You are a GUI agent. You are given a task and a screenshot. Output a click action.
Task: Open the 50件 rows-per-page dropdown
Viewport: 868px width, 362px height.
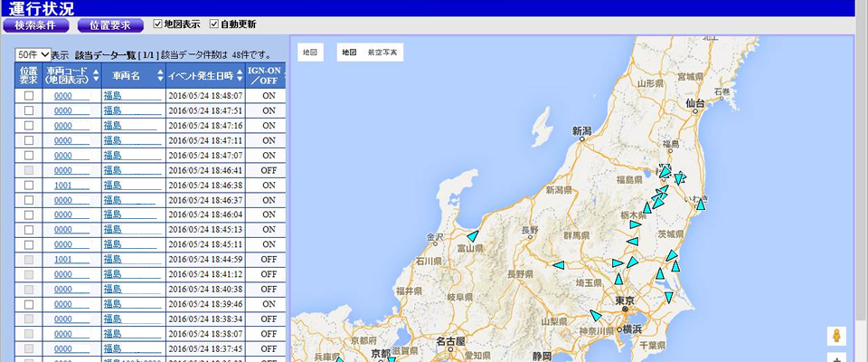coord(33,55)
